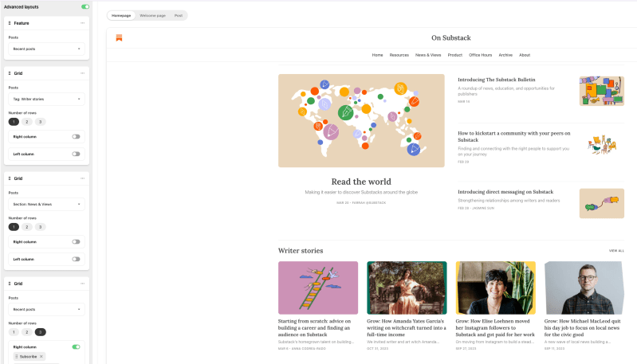Open three-dot menu on bottom Recent posts Grid card
Screen dimensions: 637x364
click(x=82, y=284)
